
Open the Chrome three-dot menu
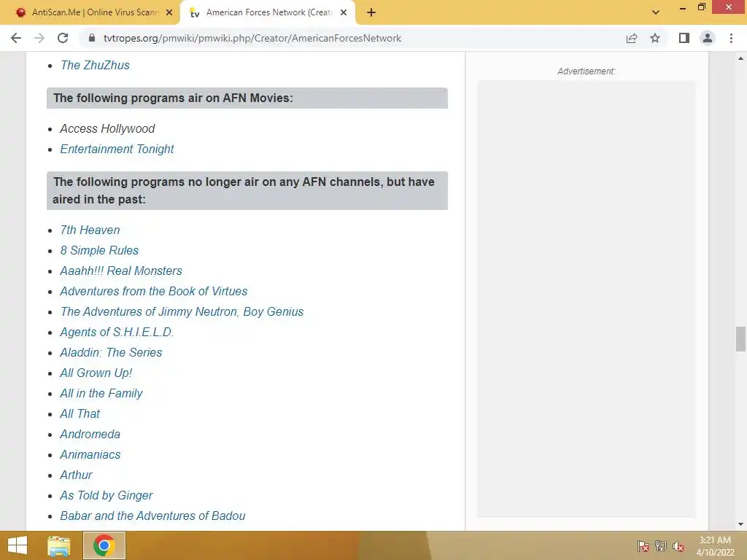coord(731,38)
